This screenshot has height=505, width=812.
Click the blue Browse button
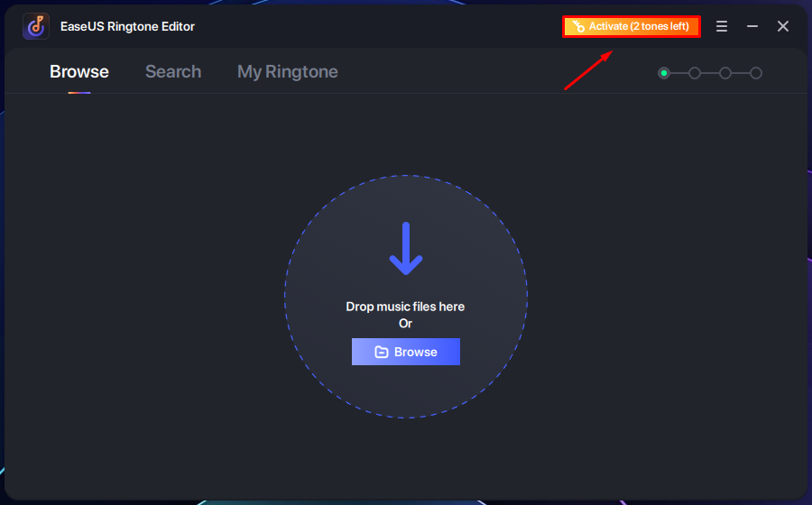[406, 353]
